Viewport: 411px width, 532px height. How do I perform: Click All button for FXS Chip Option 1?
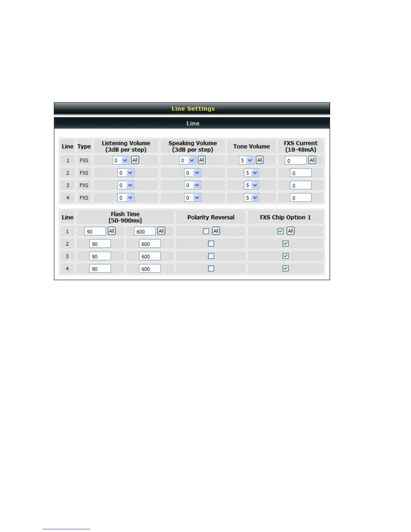click(290, 231)
